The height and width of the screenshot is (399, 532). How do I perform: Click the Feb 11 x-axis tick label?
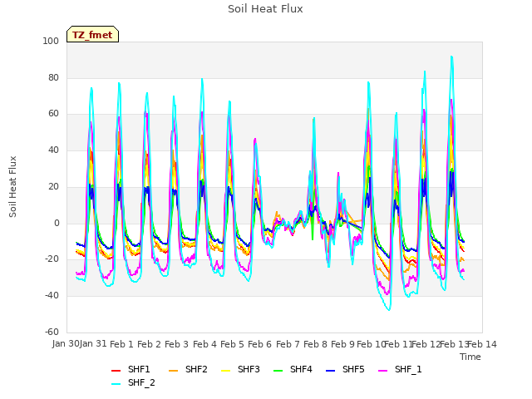tap(398, 344)
